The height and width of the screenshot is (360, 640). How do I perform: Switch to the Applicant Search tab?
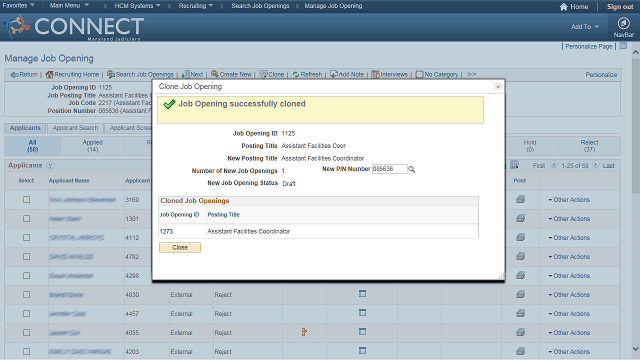point(75,128)
